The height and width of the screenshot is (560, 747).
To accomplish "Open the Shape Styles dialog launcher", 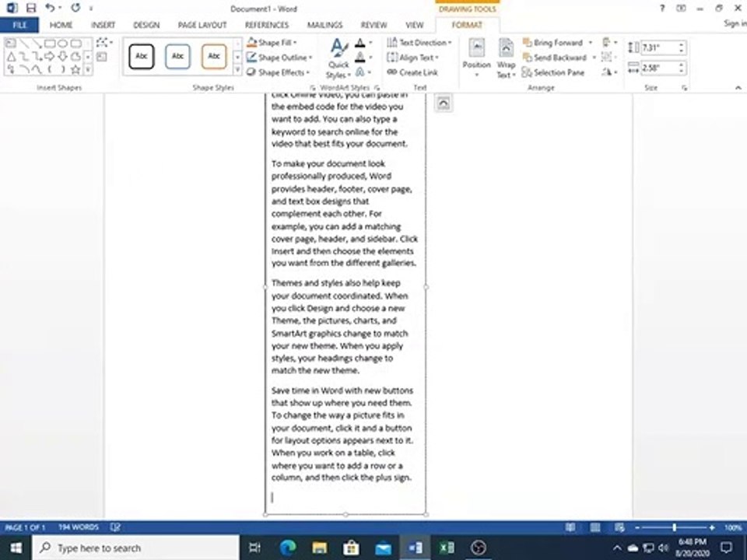I will 313,88.
